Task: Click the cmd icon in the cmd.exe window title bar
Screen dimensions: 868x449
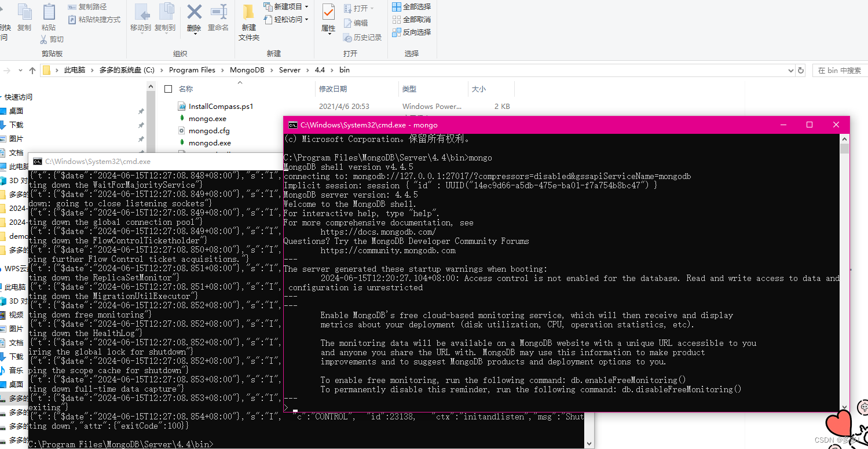Action: coord(38,162)
